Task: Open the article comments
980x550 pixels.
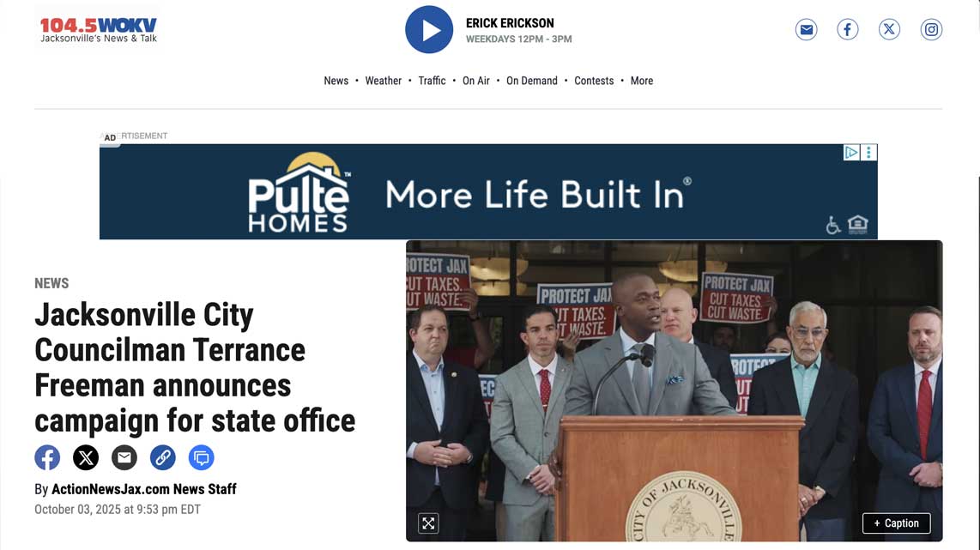Action: click(x=202, y=457)
